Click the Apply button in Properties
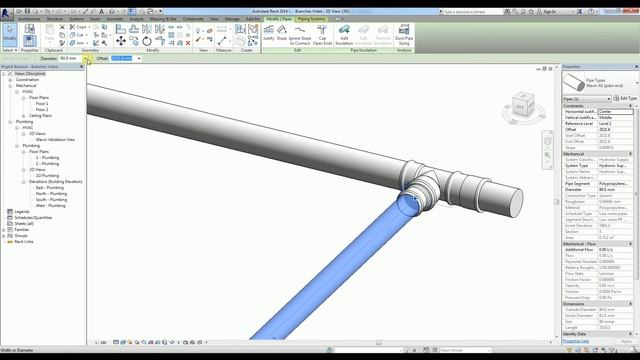Image resolution: width=640 pixels, height=360 pixels. 626,341
